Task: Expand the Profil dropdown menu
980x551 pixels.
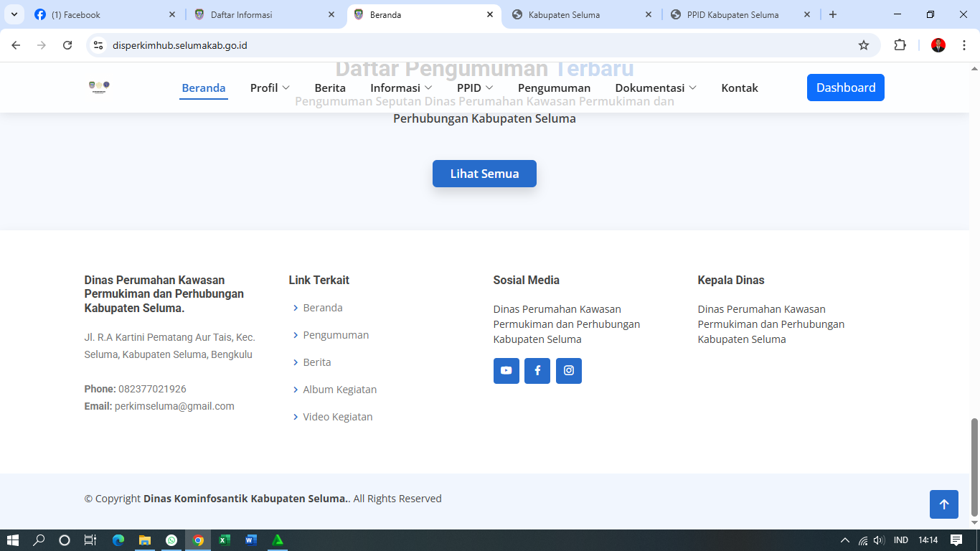Action: (x=270, y=88)
